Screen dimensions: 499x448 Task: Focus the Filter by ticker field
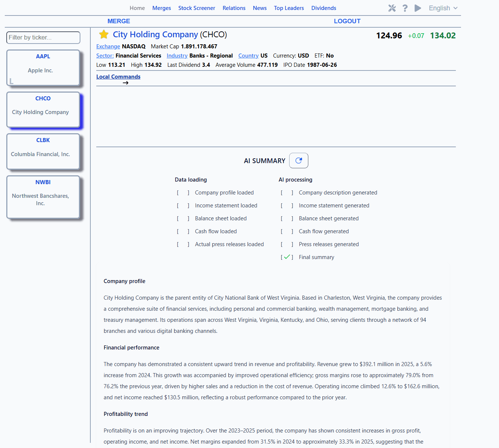click(x=43, y=38)
